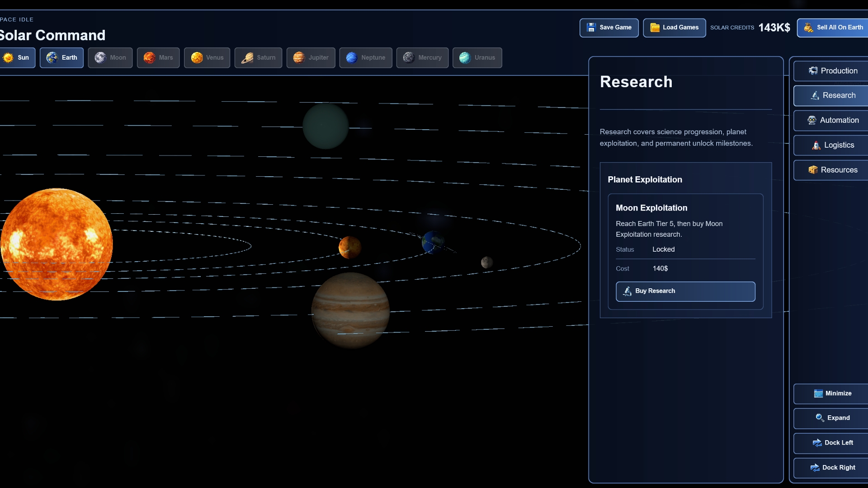Click the Save Game floppy disk icon

(x=591, y=28)
